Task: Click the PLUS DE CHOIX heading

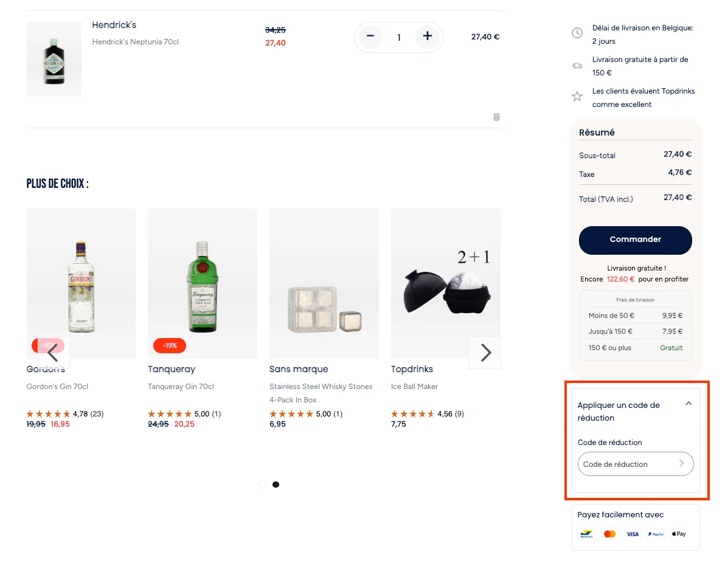Action: coord(58,184)
